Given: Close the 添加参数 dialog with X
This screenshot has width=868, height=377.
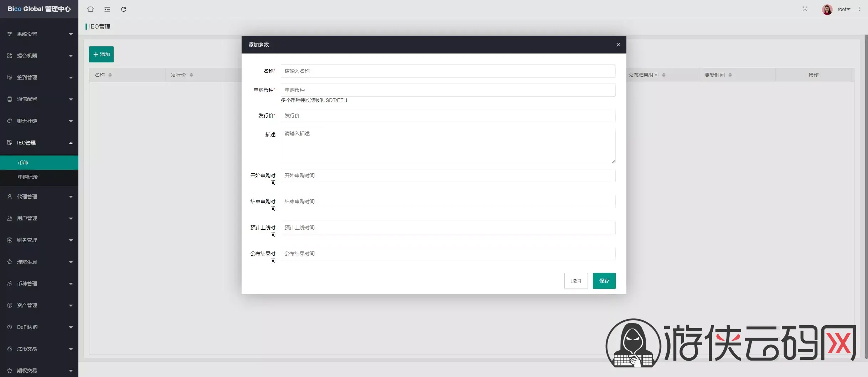Looking at the screenshot, I should point(618,45).
